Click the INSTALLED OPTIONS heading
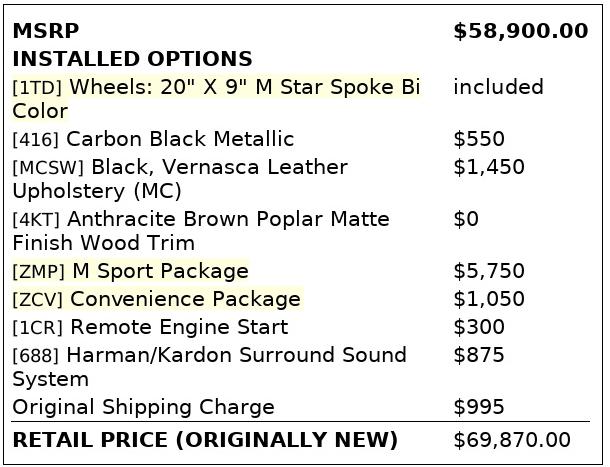 point(132,59)
